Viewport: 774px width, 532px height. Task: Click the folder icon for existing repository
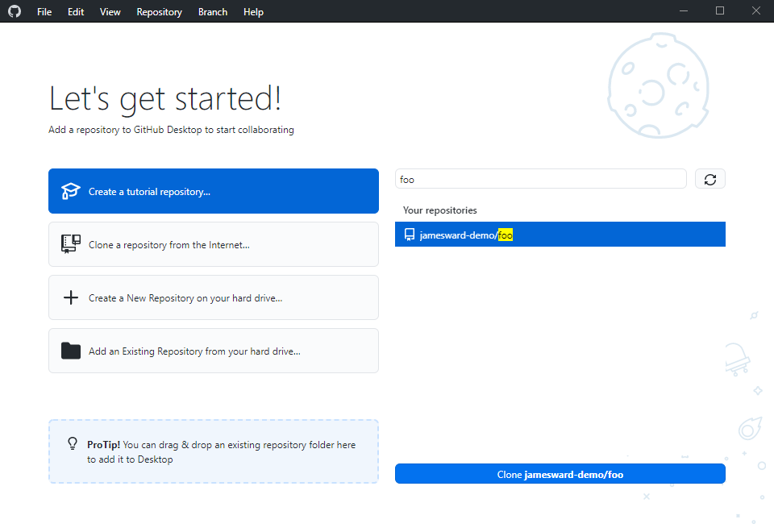(x=71, y=351)
